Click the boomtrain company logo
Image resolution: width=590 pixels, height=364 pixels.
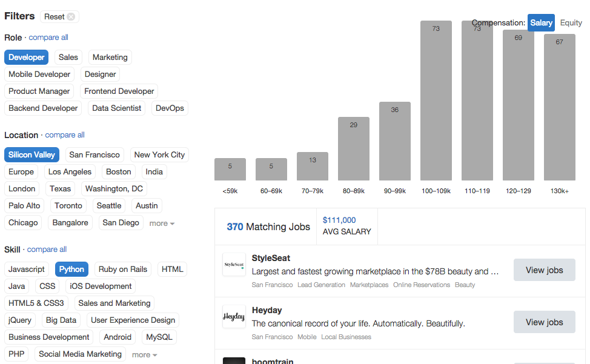click(x=234, y=360)
